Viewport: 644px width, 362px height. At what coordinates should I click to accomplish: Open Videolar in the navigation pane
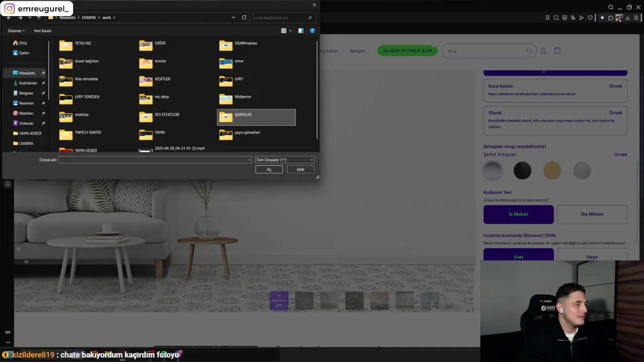[25, 123]
